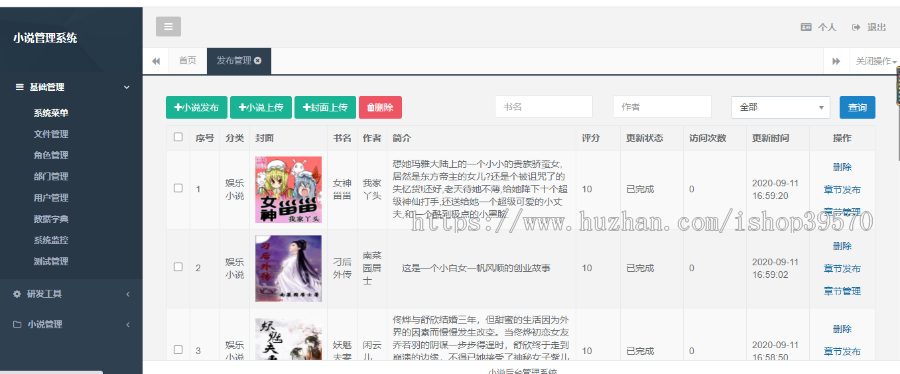This screenshot has width=900, height=374.
Task: Click 删除 link for 刁后外传 row
Action: (842, 246)
